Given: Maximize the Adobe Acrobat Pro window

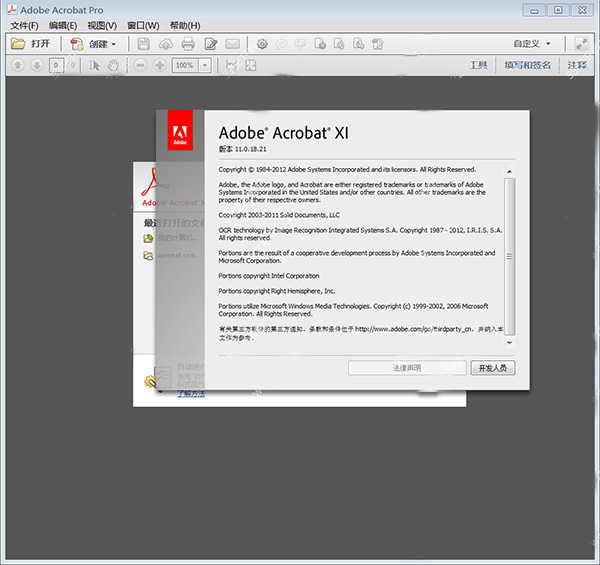Looking at the screenshot, I should coord(558,10).
